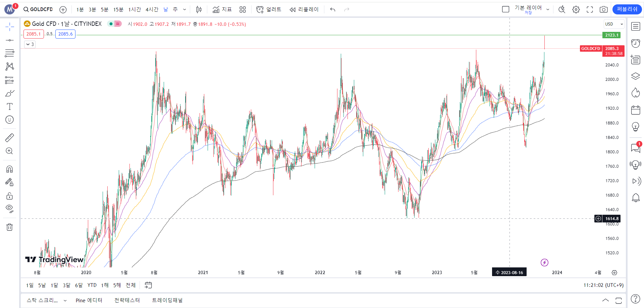Viewport: 644px width, 308px height.
Task: Open the help center question icon
Action: pos(635,299)
